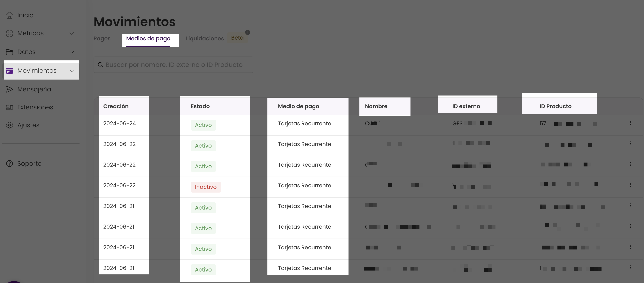This screenshot has height=283, width=644.
Task: Switch to the Liquidaciones tab
Action: [x=205, y=39]
